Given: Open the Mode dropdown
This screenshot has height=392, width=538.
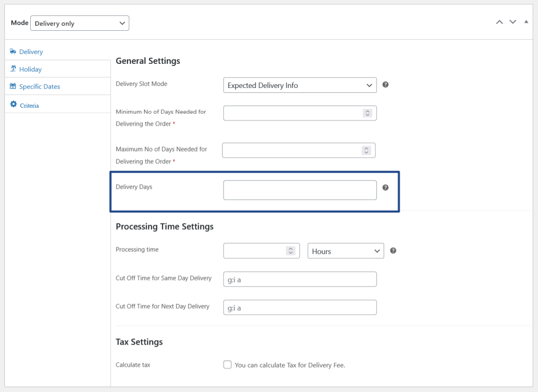Looking at the screenshot, I should click(x=80, y=23).
